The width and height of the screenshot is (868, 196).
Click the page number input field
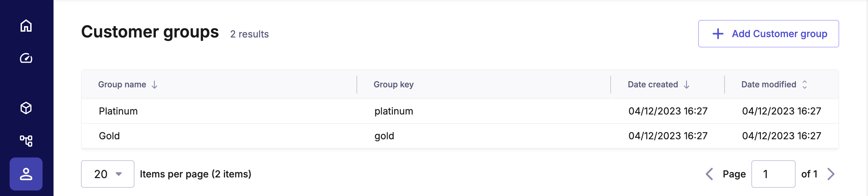click(x=773, y=174)
